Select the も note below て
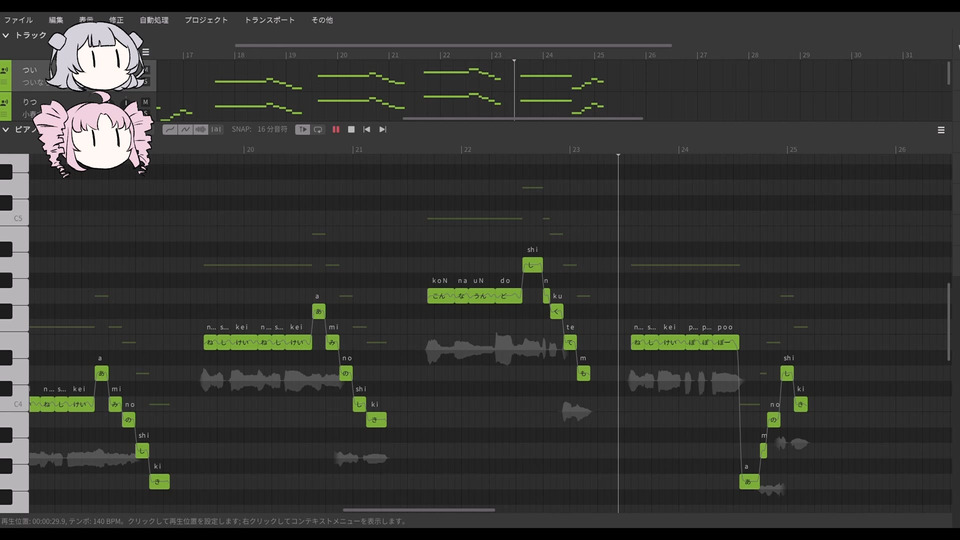The height and width of the screenshot is (540, 960). 583,373
